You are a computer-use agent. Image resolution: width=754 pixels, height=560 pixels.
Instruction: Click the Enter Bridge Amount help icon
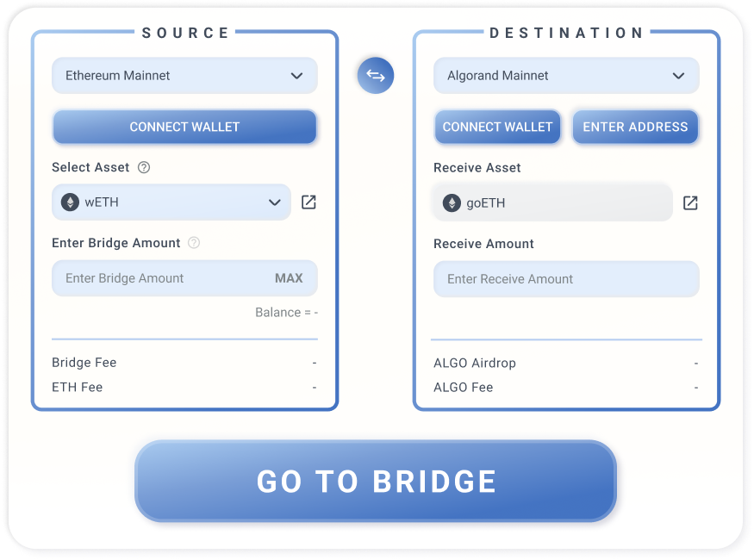point(194,243)
